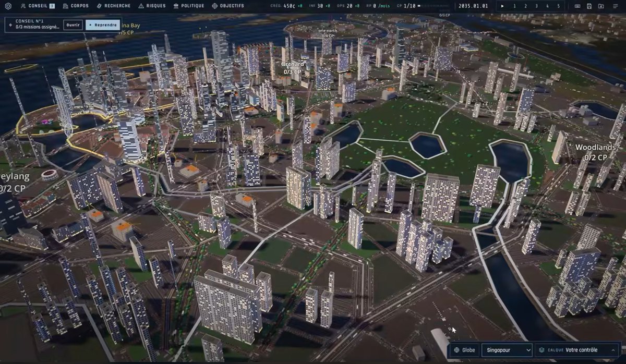Click the Orchard district label
Image resolution: width=626 pixels, height=364 pixels.
[x=294, y=65]
